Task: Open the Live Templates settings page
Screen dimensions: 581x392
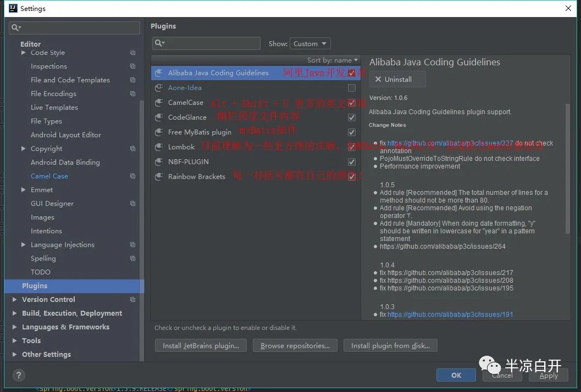Action: pos(54,108)
